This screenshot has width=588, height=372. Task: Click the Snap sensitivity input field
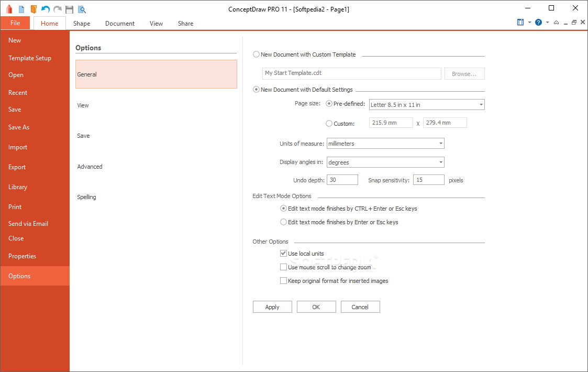point(429,180)
